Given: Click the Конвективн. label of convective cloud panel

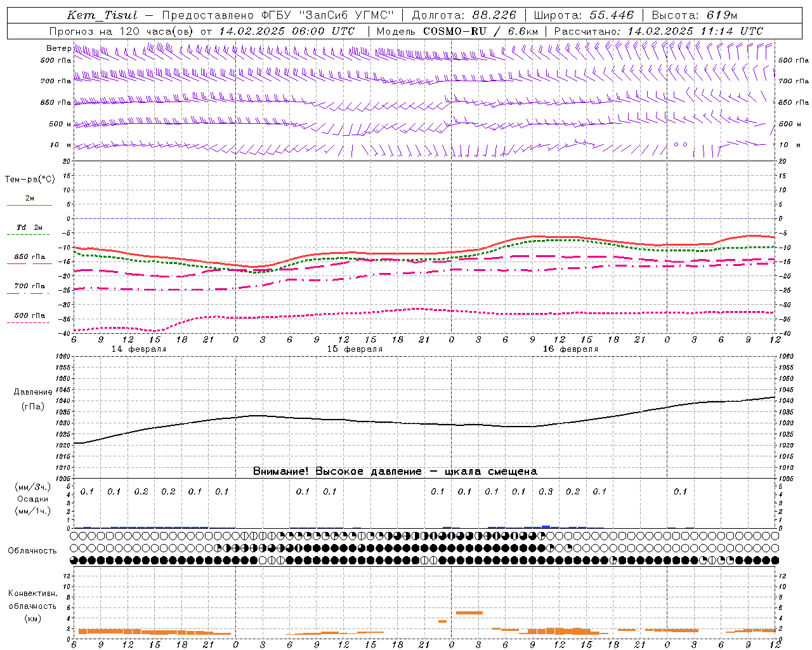Looking at the screenshot, I should point(32,594).
